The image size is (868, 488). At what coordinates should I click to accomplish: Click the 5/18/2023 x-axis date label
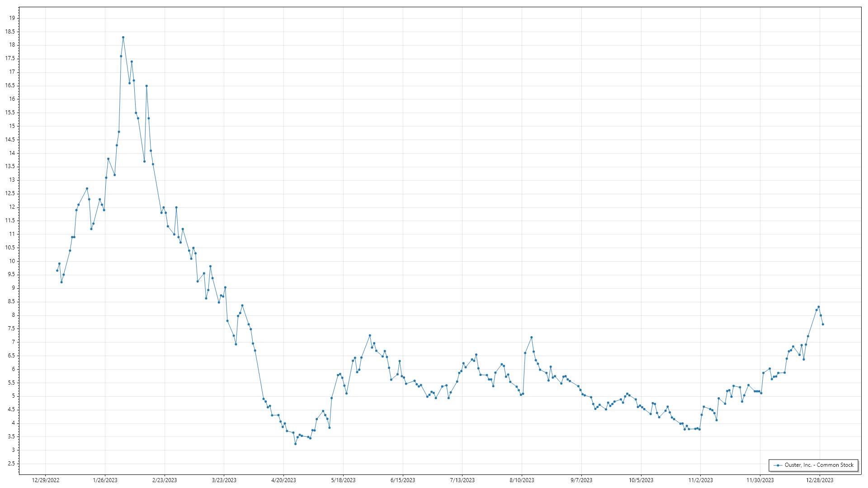pyautogui.click(x=343, y=480)
